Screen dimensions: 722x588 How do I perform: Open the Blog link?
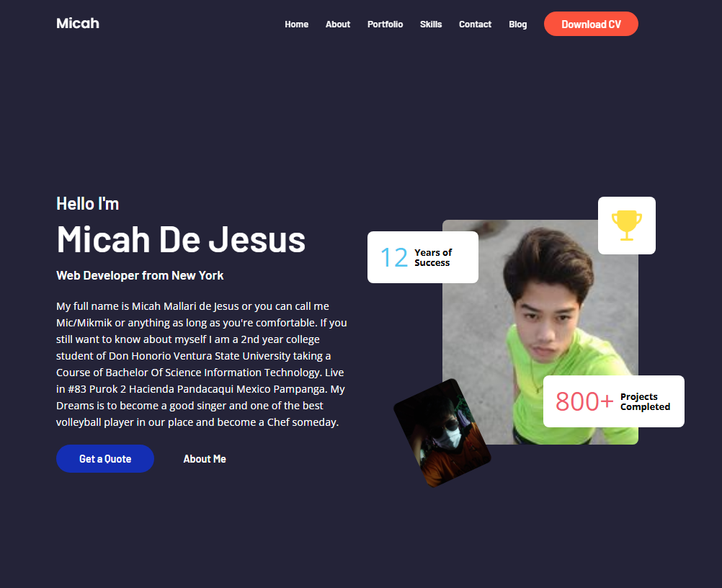(x=517, y=24)
